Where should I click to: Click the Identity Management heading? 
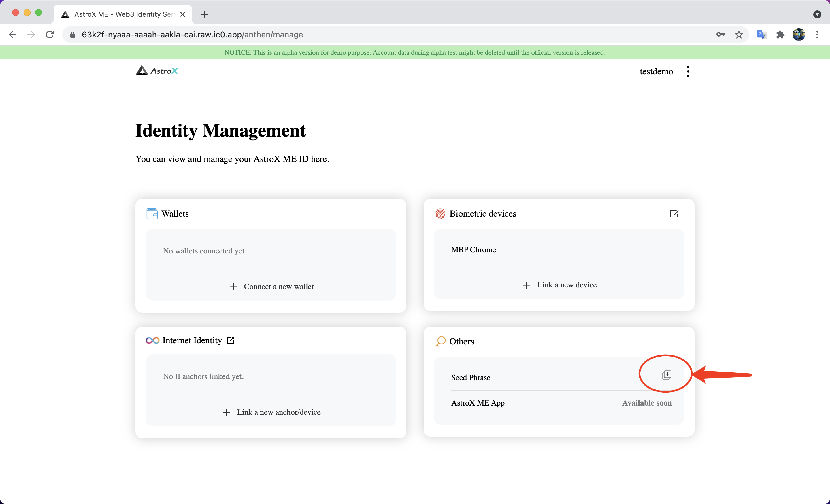[220, 130]
